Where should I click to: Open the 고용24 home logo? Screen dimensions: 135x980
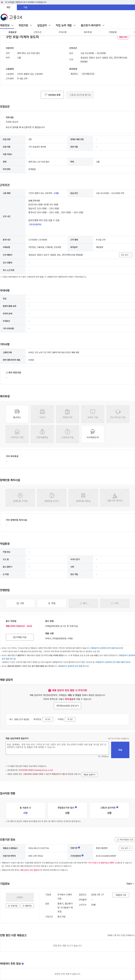pyautogui.click(x=11, y=17)
